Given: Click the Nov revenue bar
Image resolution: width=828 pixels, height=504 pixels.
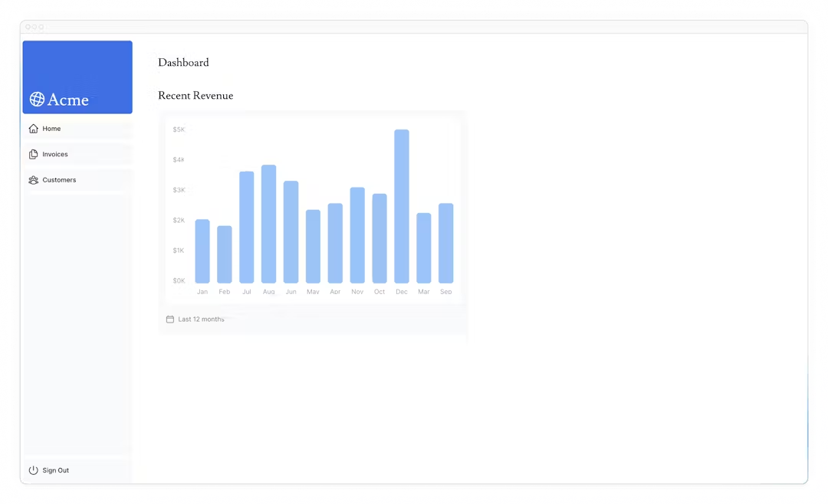Looking at the screenshot, I should click(357, 235).
